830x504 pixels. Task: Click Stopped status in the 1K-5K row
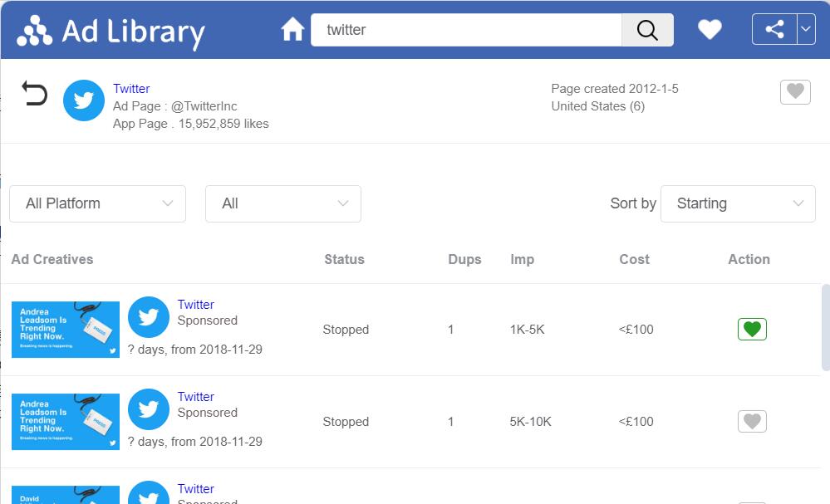[346, 330]
